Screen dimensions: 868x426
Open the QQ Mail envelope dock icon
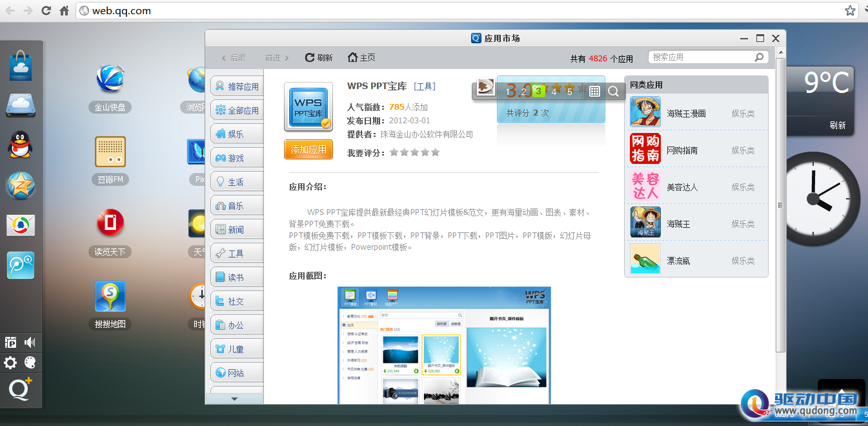(21, 225)
